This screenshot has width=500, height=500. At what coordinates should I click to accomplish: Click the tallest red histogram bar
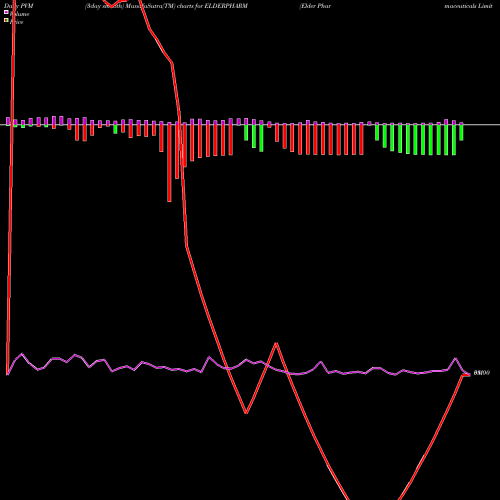coord(169,162)
